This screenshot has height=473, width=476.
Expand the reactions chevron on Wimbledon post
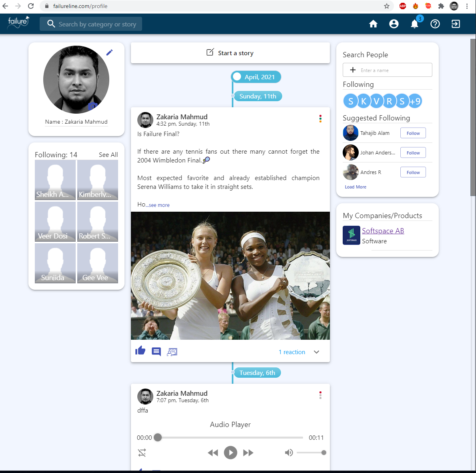tap(316, 352)
